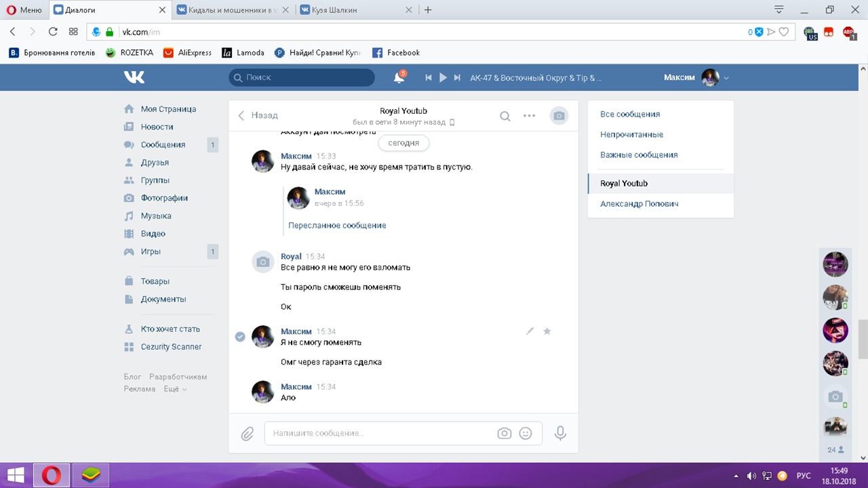
Task: Edit message with the pencil icon
Action: (530, 331)
